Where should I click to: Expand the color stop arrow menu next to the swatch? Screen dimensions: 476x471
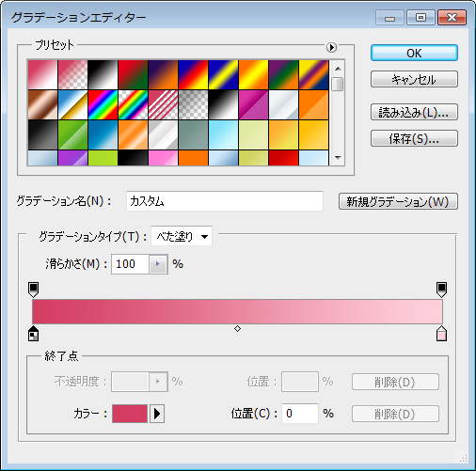point(157,414)
